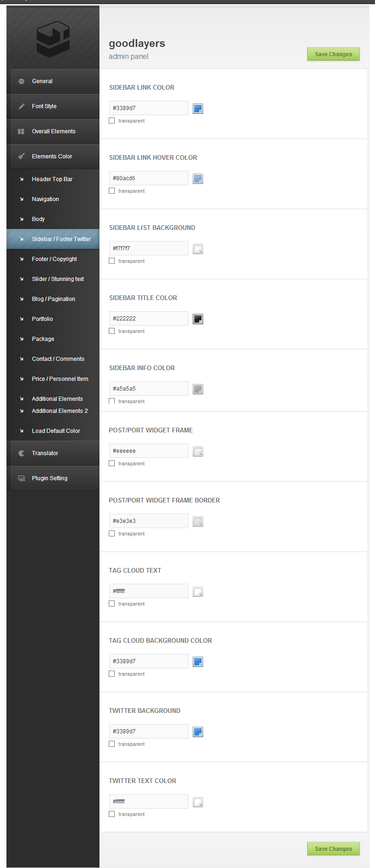
Task: Select the Navigation submenu item
Action: 46,199
